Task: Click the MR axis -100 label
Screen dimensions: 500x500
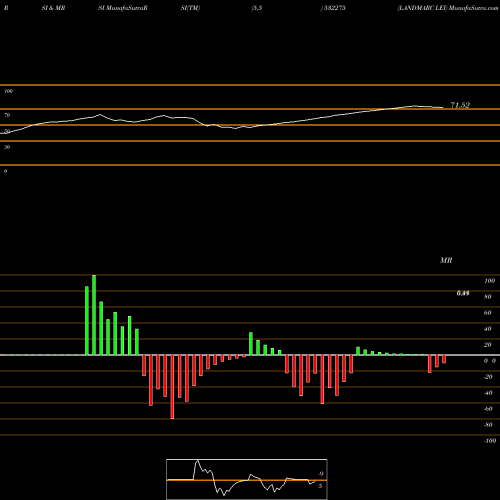Action: tap(490, 441)
